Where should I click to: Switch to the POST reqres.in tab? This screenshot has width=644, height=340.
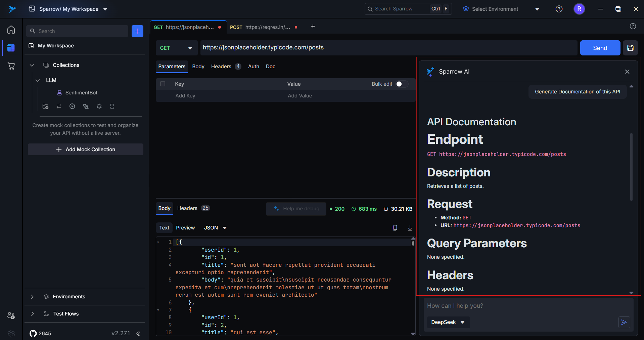264,27
